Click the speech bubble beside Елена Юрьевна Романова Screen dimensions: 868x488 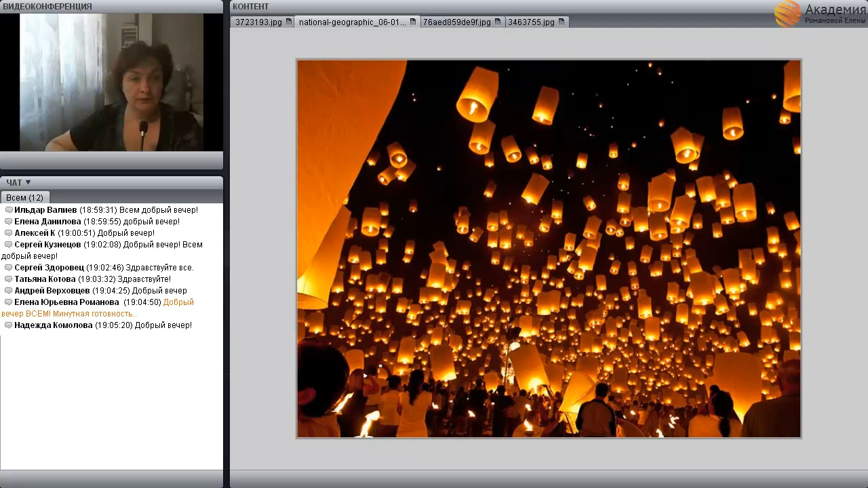coord(9,302)
